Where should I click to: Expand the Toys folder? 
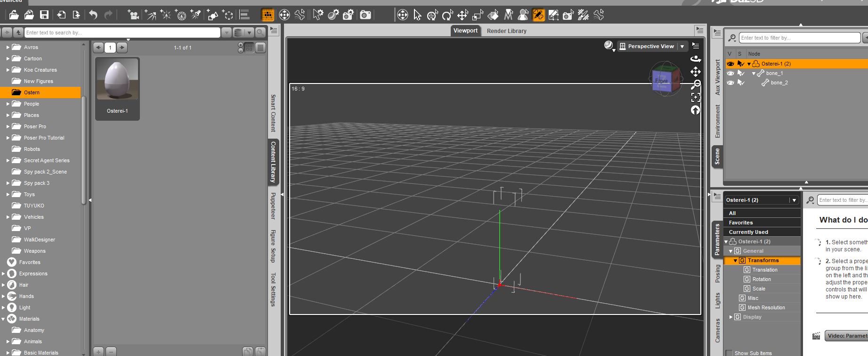[x=8, y=194]
